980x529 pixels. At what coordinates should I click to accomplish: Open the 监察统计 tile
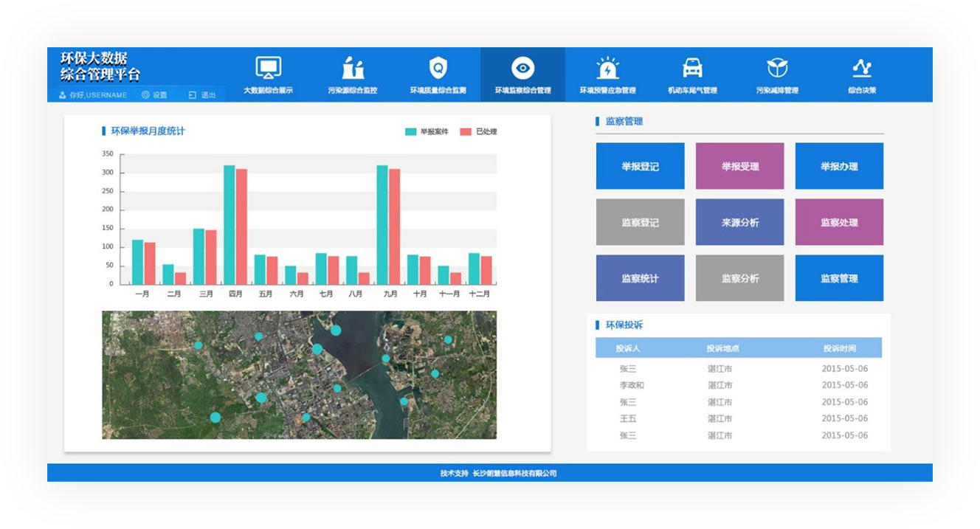coord(640,278)
